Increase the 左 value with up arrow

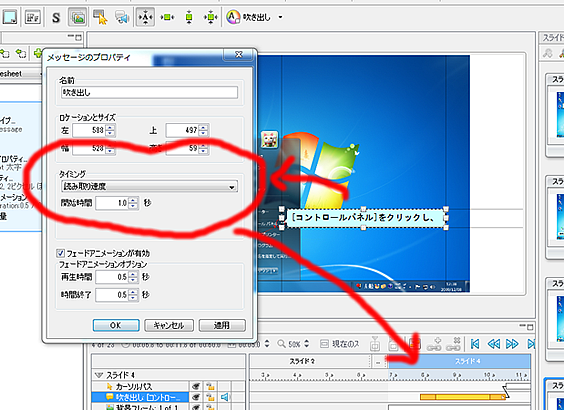(110, 127)
